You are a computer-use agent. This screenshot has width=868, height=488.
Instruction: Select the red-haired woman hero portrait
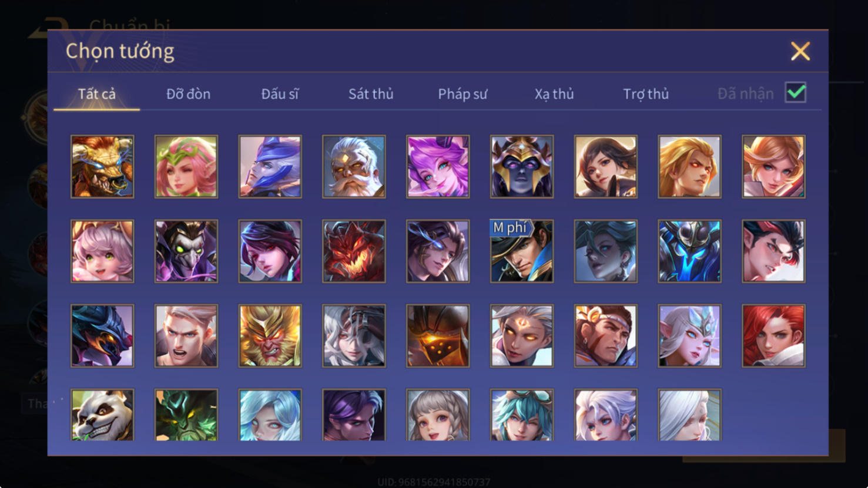[773, 336]
